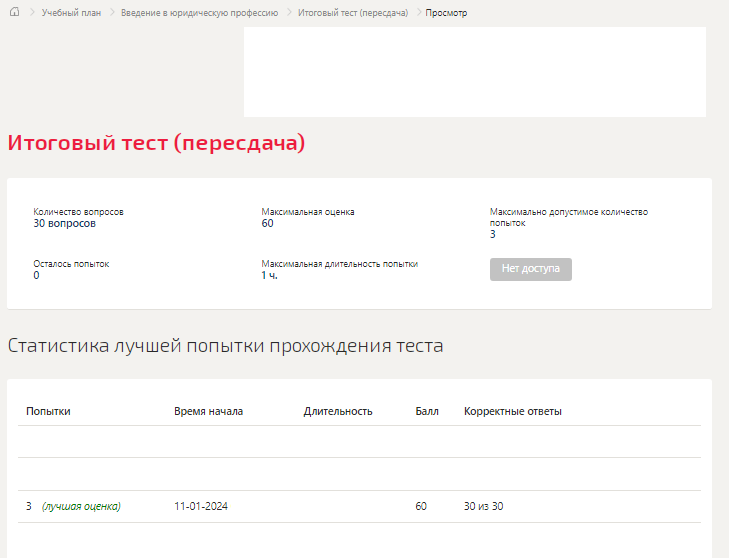Go to Введение в юридическую профессию breadcrumb

pyautogui.click(x=199, y=13)
